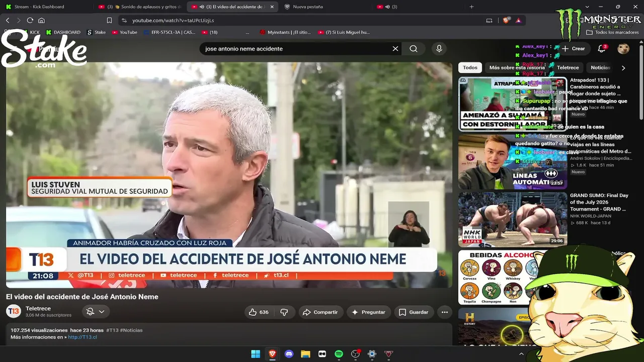
Task: Open the Líneas Automáticas metro video thumbnail
Action: (513, 161)
